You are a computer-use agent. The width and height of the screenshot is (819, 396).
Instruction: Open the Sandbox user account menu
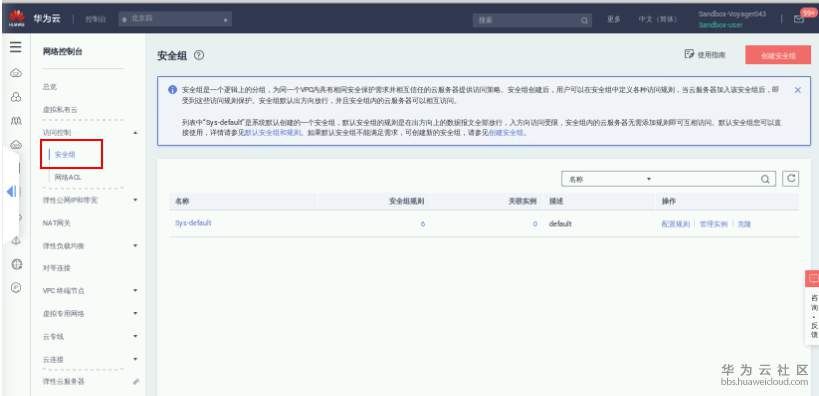[x=732, y=19]
